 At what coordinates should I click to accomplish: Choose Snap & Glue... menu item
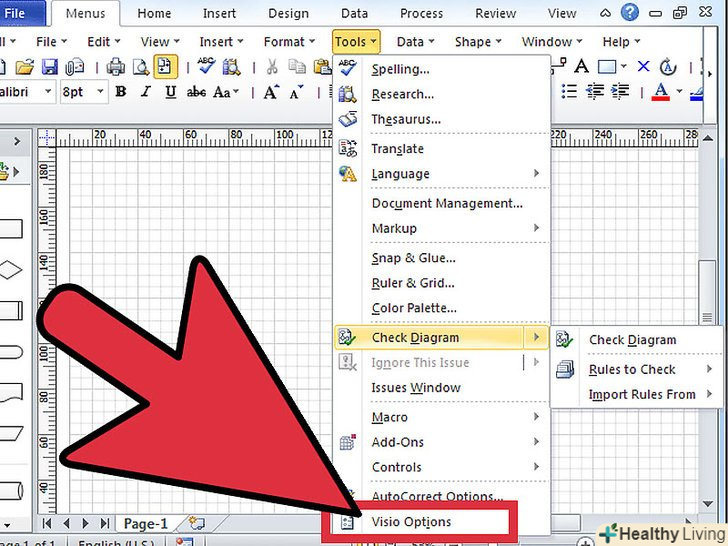tap(442, 258)
